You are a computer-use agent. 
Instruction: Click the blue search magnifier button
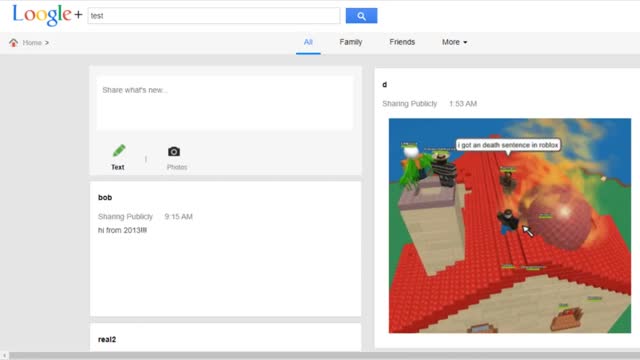pyautogui.click(x=361, y=16)
